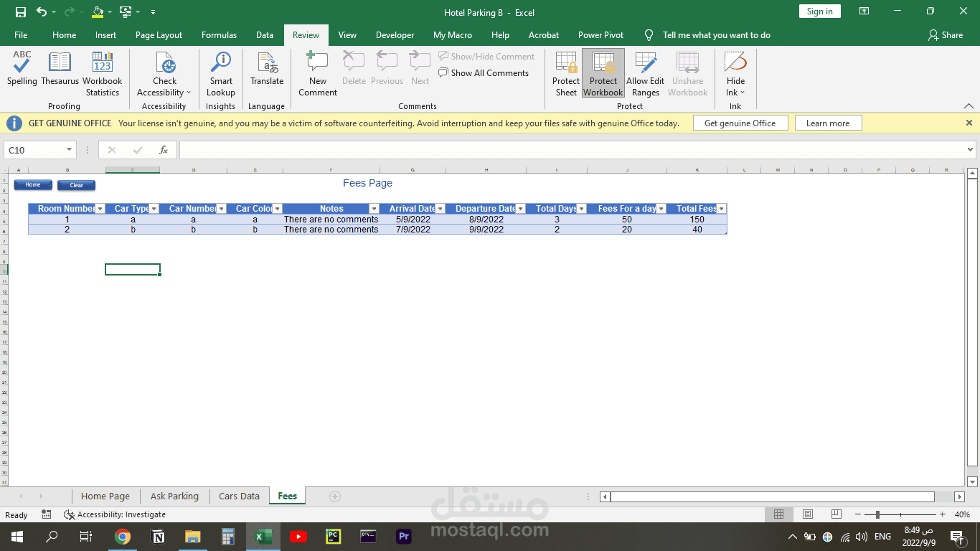Toggle Protect Workbook on or off

point(603,73)
